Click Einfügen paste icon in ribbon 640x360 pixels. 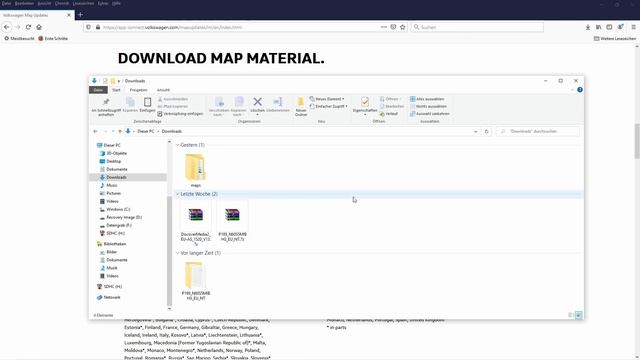(147, 102)
